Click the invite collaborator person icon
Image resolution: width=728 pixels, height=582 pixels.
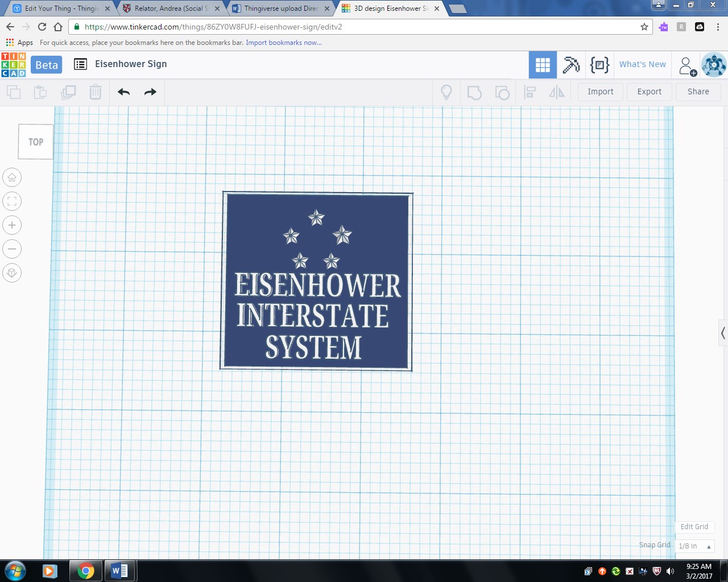click(x=688, y=66)
